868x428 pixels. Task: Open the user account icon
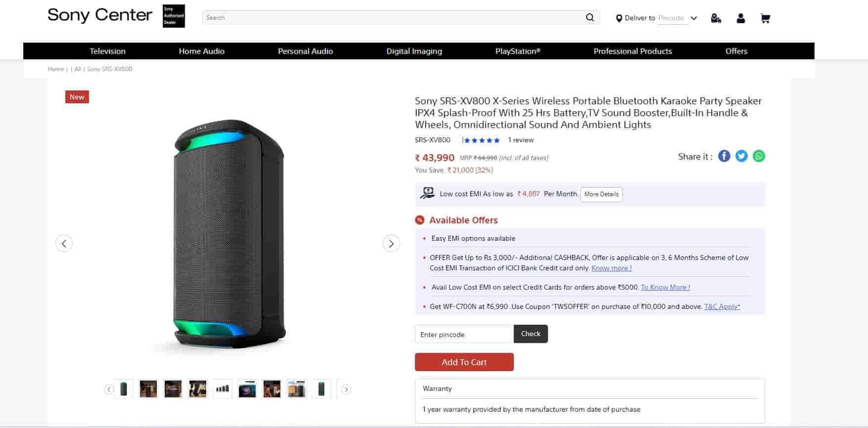click(x=740, y=19)
